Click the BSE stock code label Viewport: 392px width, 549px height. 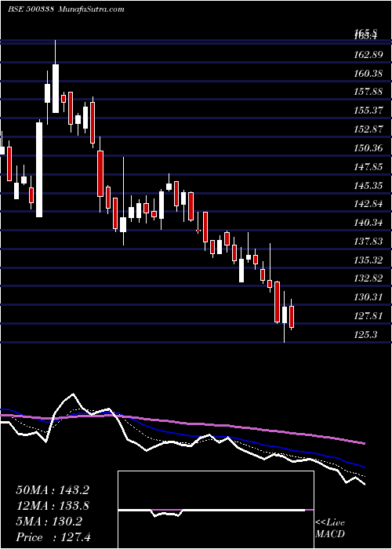(31, 9)
